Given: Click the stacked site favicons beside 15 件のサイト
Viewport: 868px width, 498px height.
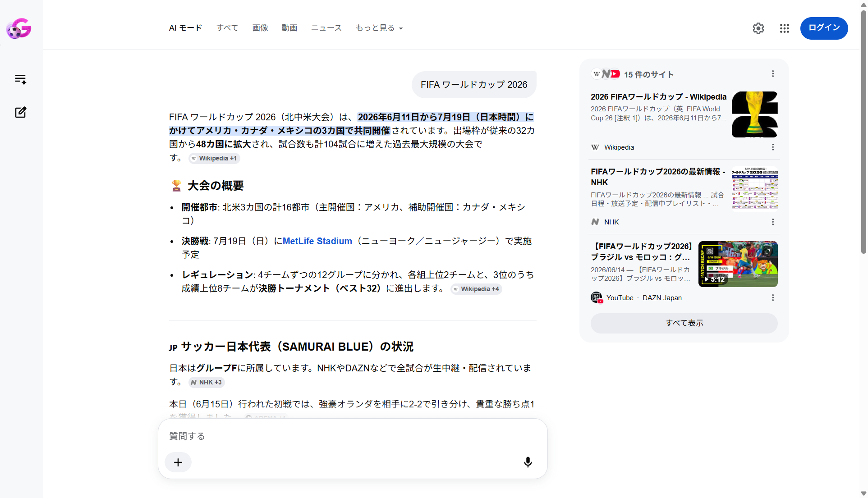Looking at the screenshot, I should 606,74.
